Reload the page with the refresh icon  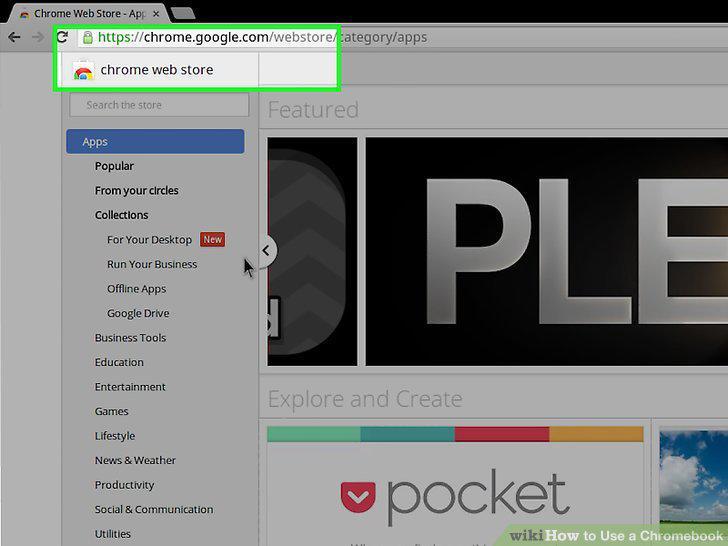coord(62,37)
